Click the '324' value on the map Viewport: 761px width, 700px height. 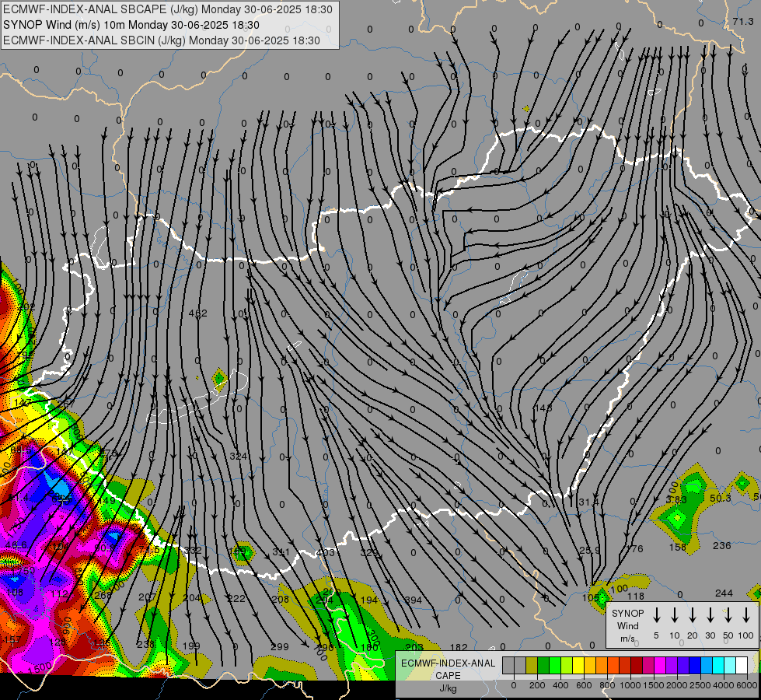click(x=238, y=456)
